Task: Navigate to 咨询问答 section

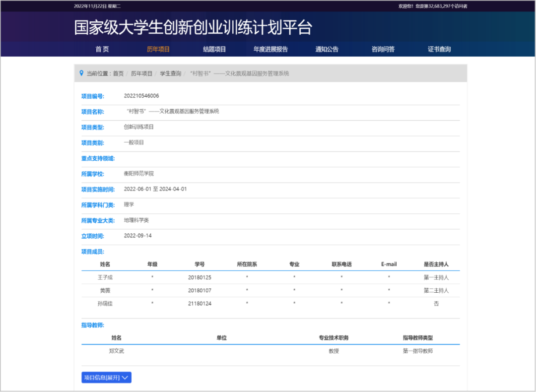Action: (x=383, y=49)
